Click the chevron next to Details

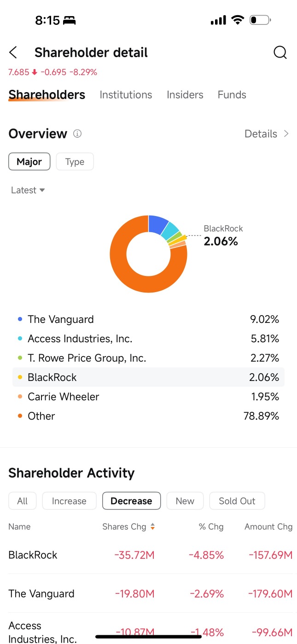tap(285, 134)
